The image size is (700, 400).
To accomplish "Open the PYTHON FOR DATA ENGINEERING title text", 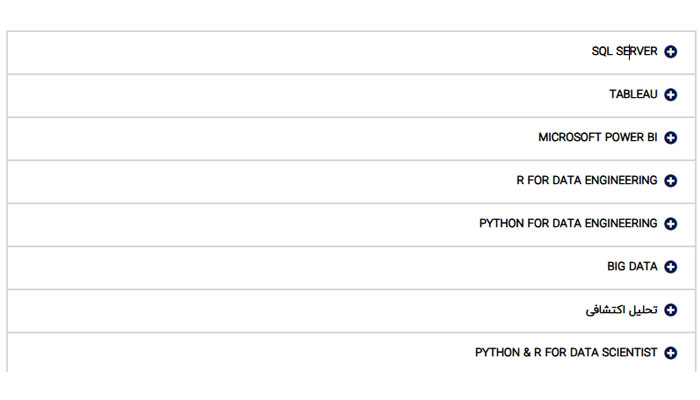I will point(568,223).
